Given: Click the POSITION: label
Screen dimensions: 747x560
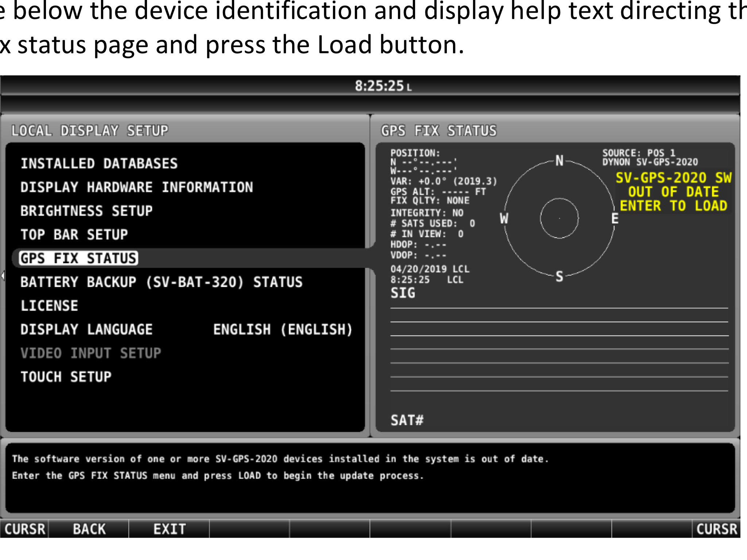Looking at the screenshot, I should 415,153.
